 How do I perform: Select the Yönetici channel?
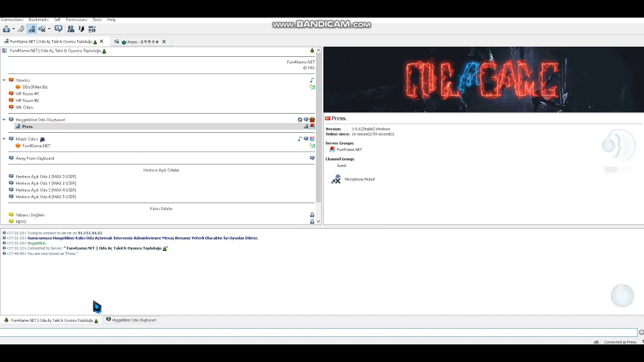tap(23, 80)
